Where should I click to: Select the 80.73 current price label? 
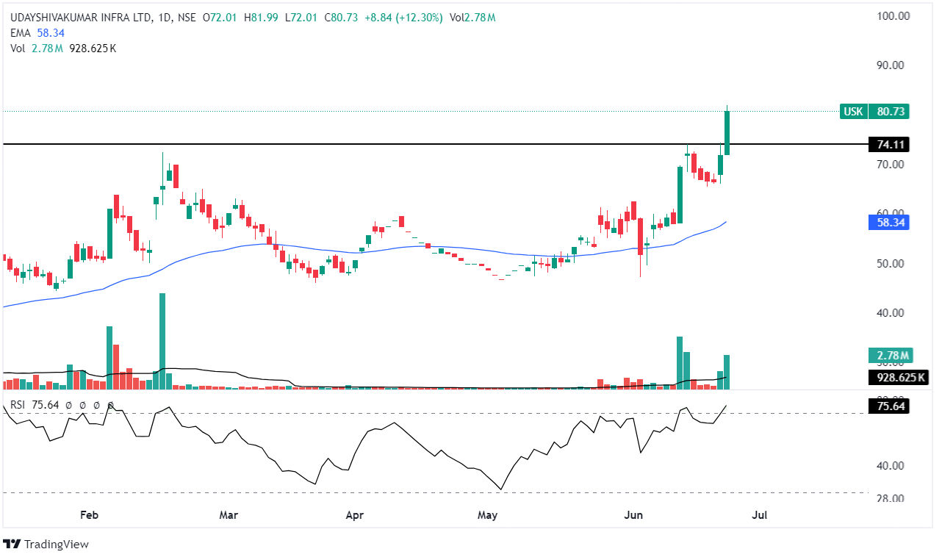tap(888, 112)
